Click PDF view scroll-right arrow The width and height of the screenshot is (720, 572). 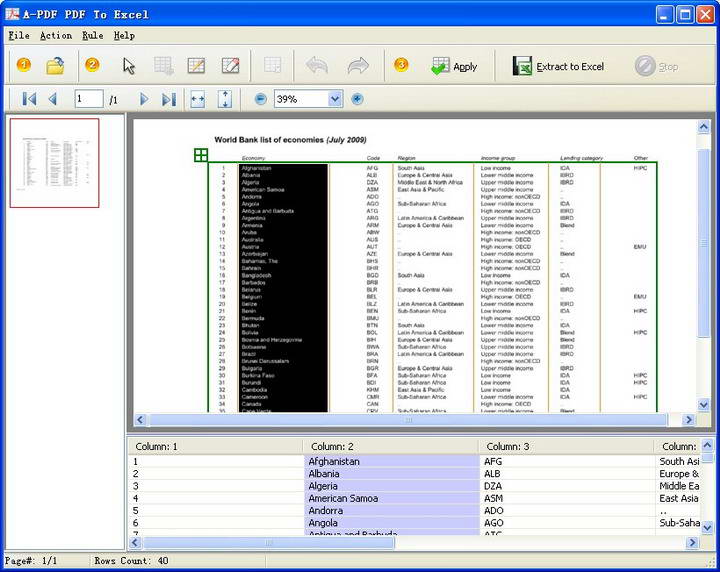click(x=688, y=420)
